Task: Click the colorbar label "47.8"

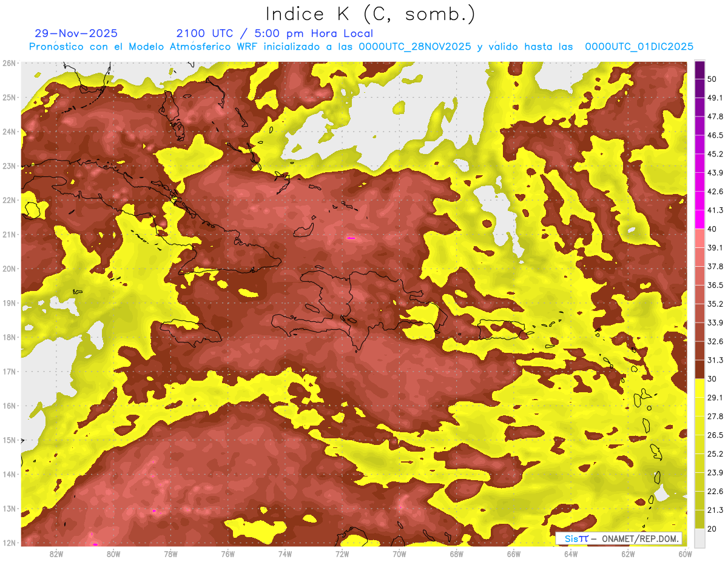Action: (715, 116)
